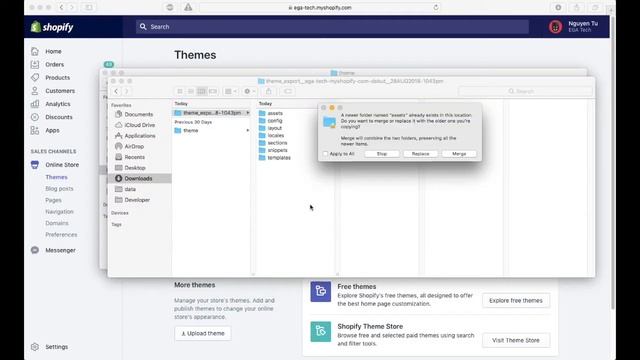Select Documents in Finder Favorites

click(x=139, y=114)
